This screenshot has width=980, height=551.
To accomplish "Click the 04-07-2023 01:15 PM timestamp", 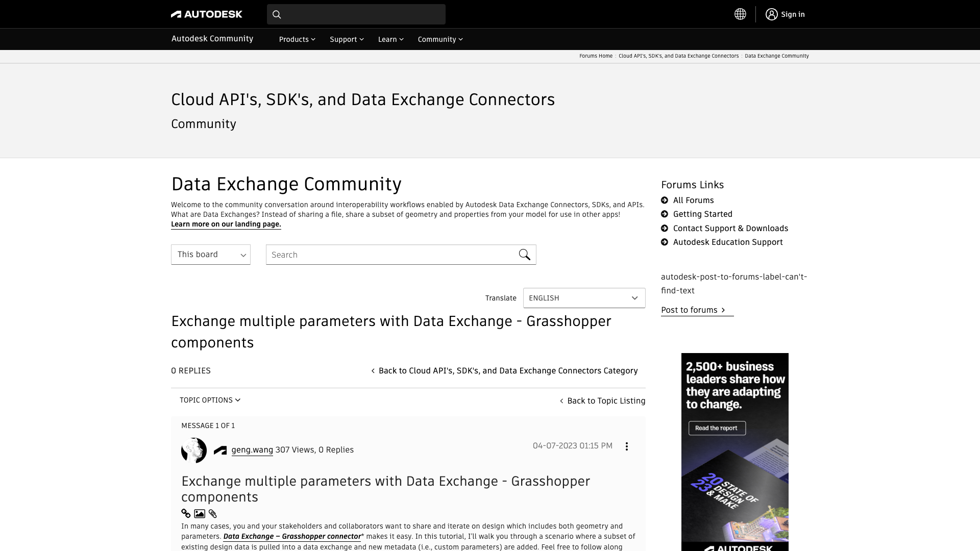I will pyautogui.click(x=573, y=446).
